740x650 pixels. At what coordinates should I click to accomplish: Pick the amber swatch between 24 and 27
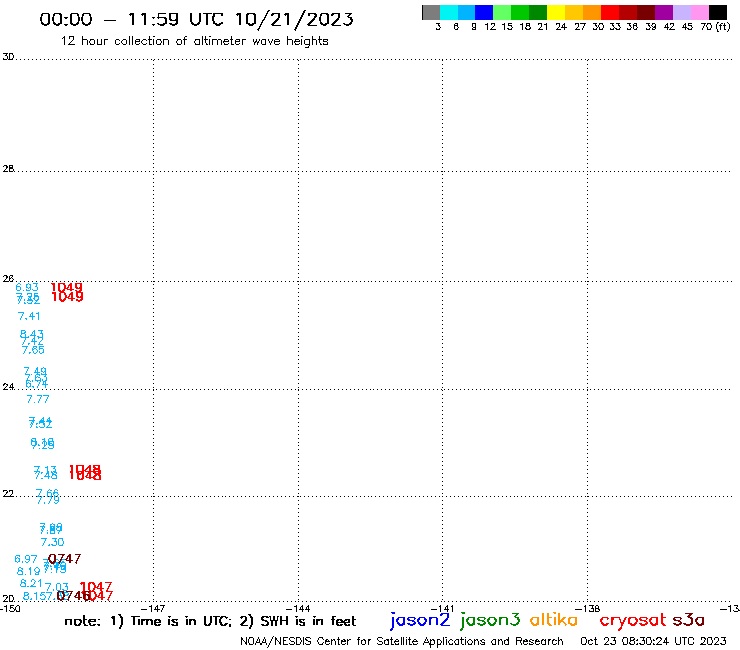[x=574, y=12]
